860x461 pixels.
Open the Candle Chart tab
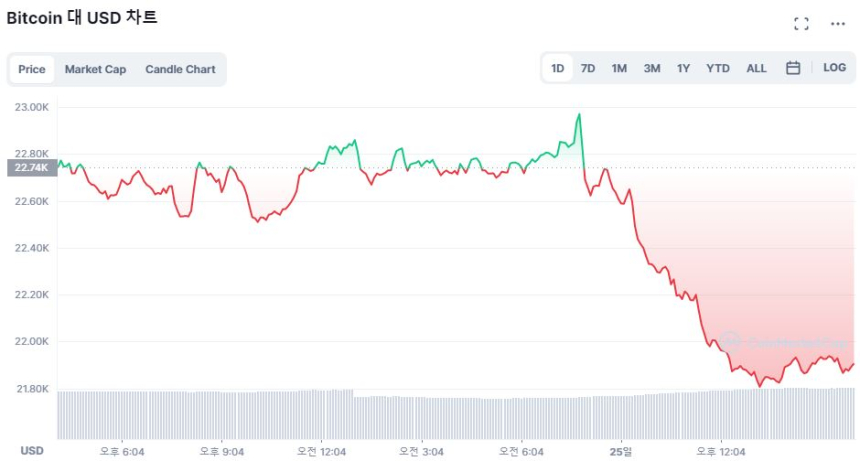pyautogui.click(x=180, y=70)
